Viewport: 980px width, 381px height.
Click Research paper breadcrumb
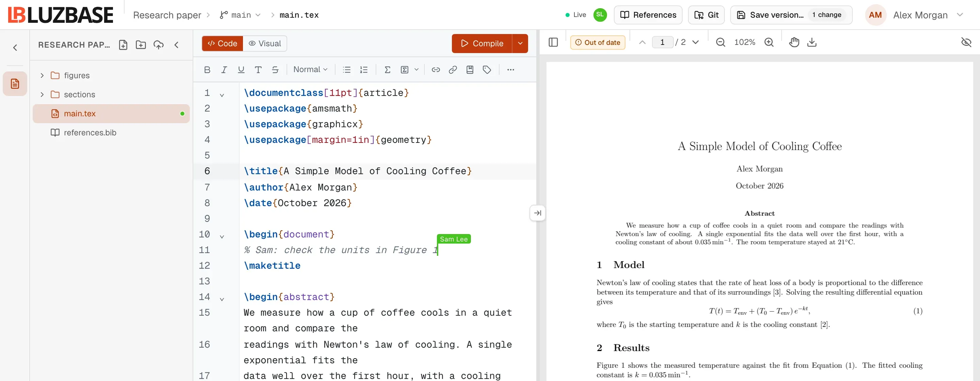(x=167, y=15)
